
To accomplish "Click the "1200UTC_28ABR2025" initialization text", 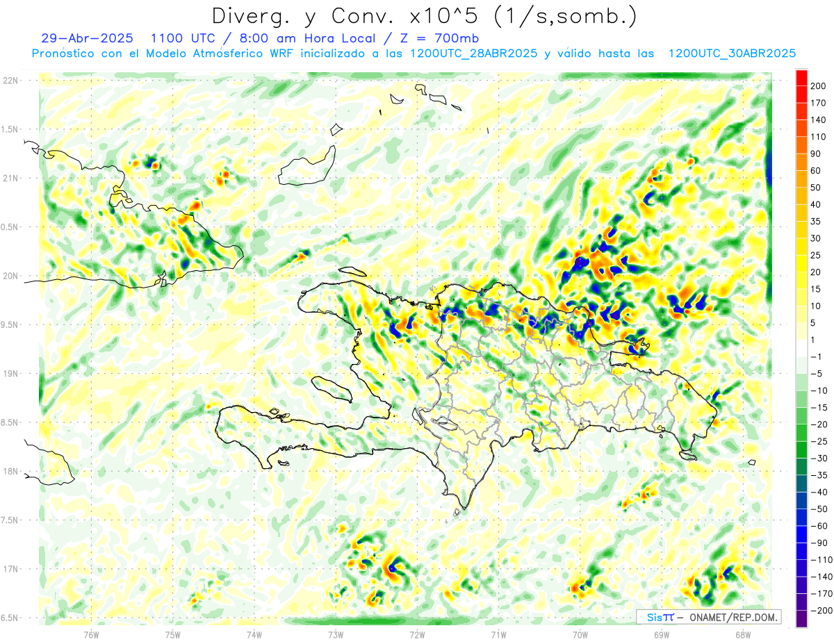I will click(x=473, y=53).
